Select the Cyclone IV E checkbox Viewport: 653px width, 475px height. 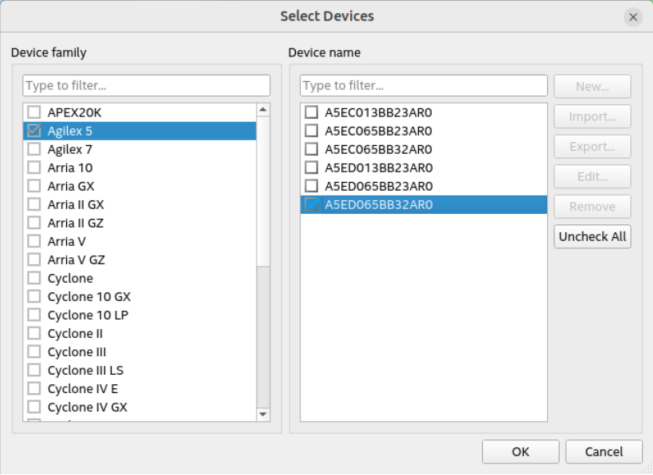tap(34, 388)
